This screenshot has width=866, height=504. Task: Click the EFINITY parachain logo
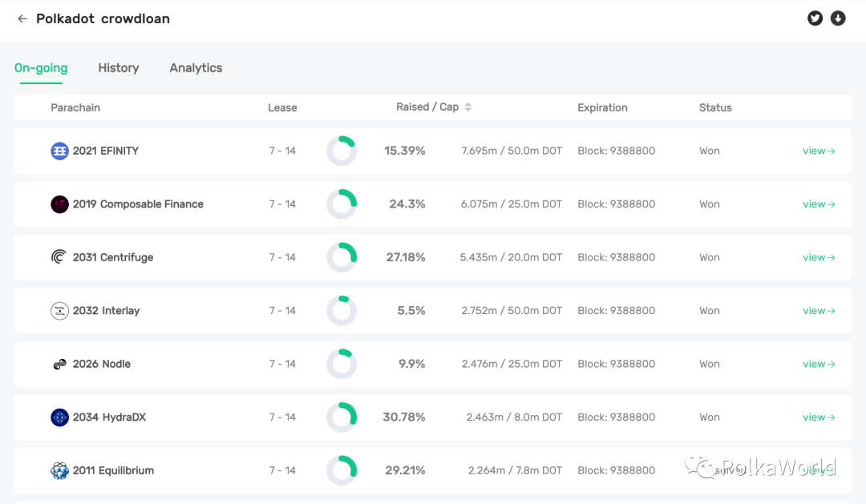pos(59,151)
